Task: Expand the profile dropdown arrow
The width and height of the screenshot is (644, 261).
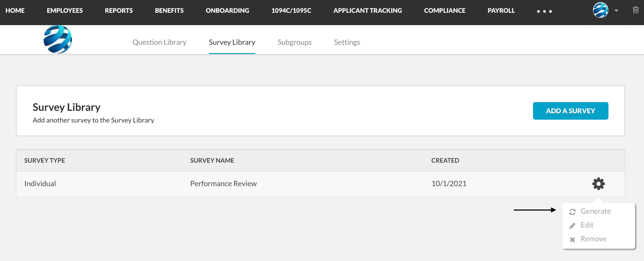Action: (x=616, y=11)
